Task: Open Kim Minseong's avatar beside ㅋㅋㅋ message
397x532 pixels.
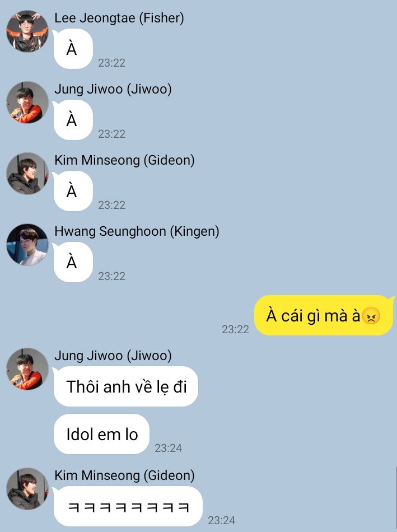Action: tap(27, 489)
